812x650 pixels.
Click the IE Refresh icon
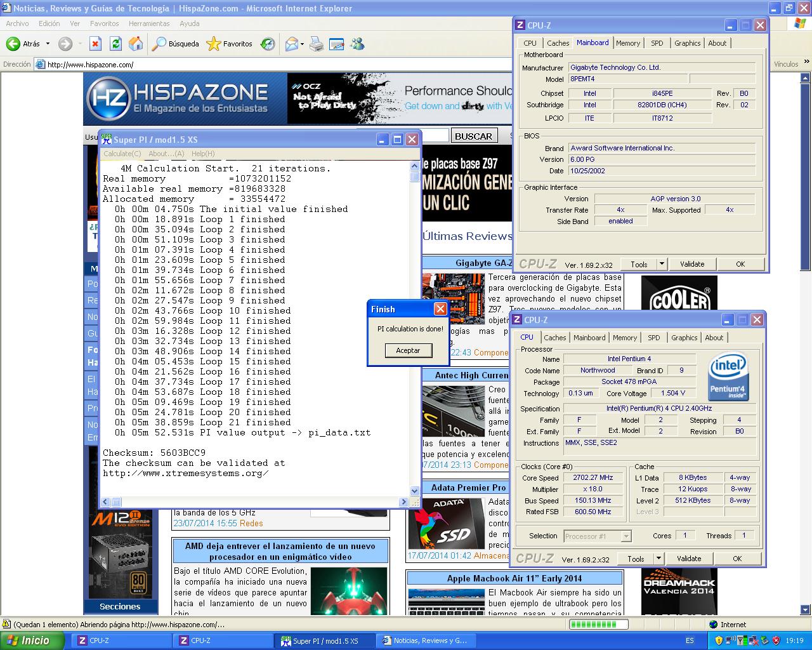[115, 44]
